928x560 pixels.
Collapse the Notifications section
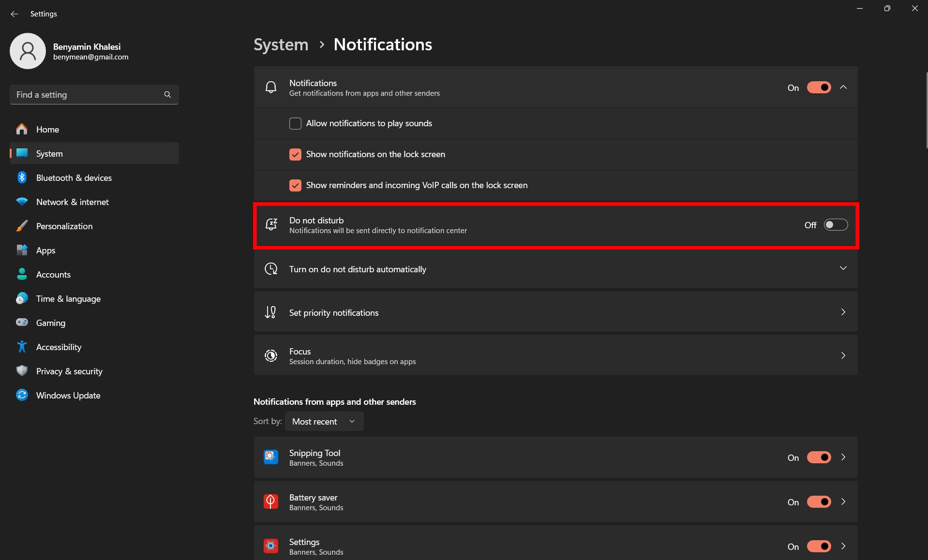(x=844, y=87)
